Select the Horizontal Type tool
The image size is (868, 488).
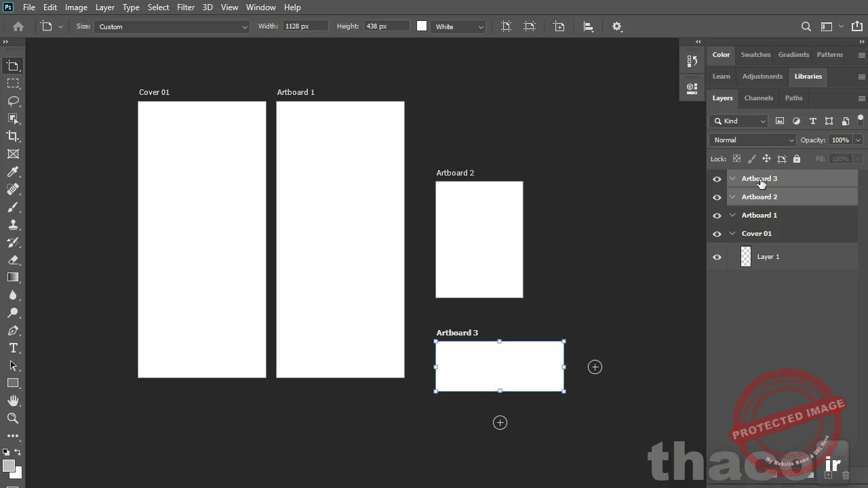(x=14, y=348)
